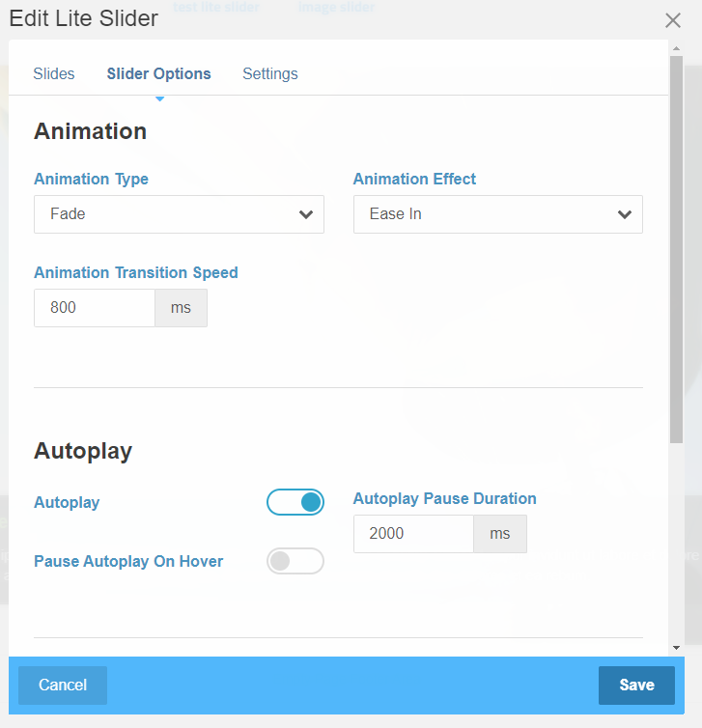Screen dimensions: 702x728
Task: Click the scrollbar down arrow
Action: (676, 647)
